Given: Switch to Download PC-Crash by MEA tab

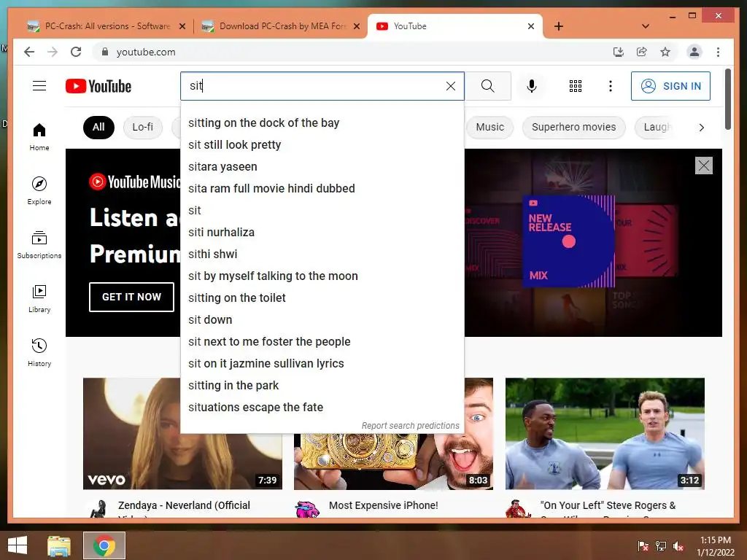Looking at the screenshot, I should [282, 26].
